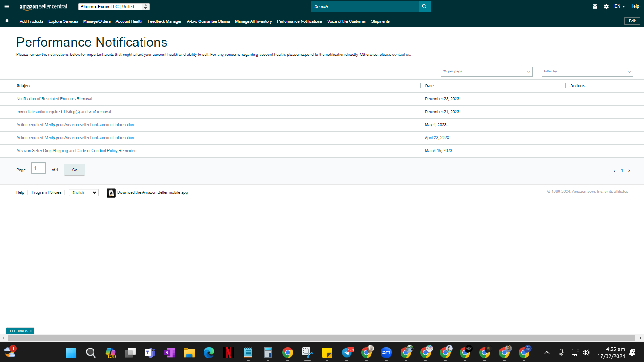This screenshot has width=644, height=362.
Task: Click the Edit navigation button
Action: tap(632, 21)
